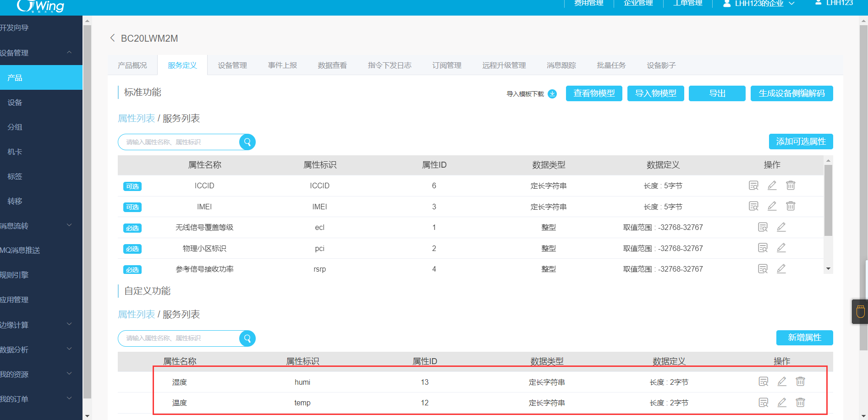Open the 设备管理 tab
868x420 pixels.
click(232, 65)
